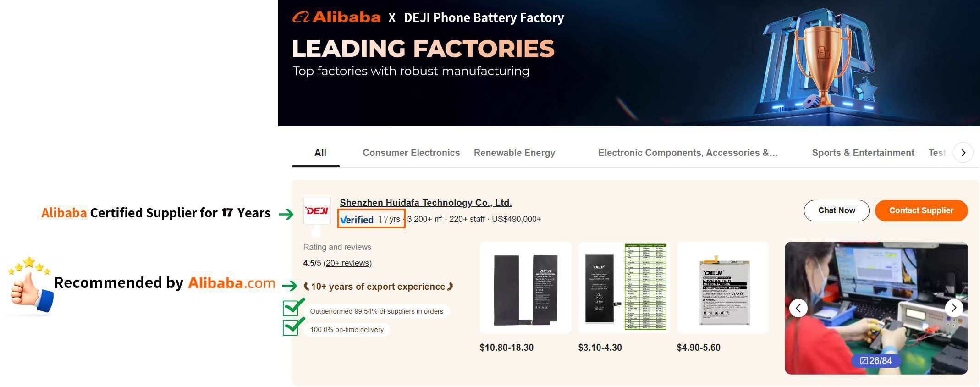Click the 26/84 image counter badge
Image resolution: width=980 pixels, height=387 pixels.
coord(876,361)
